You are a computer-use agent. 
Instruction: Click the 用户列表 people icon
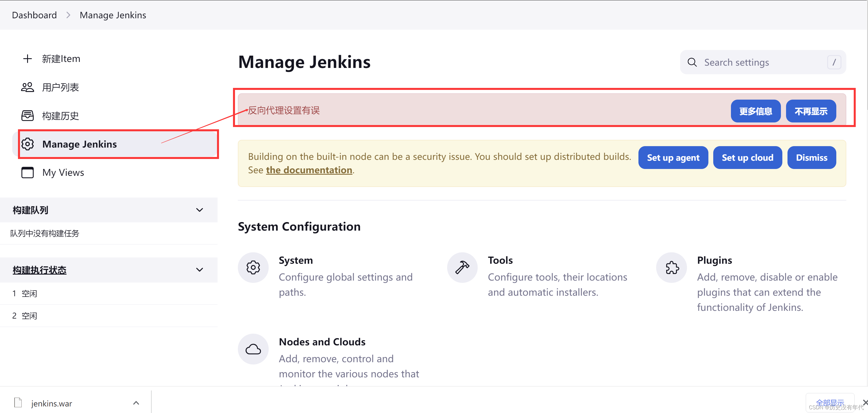click(27, 87)
